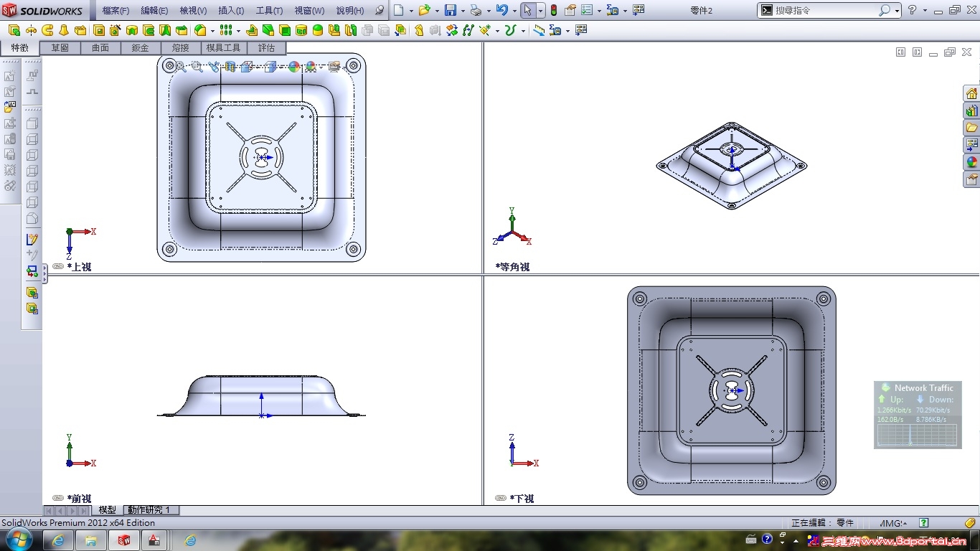Switch to the 鈑金 tab
This screenshot has height=551, width=980.
click(141, 48)
